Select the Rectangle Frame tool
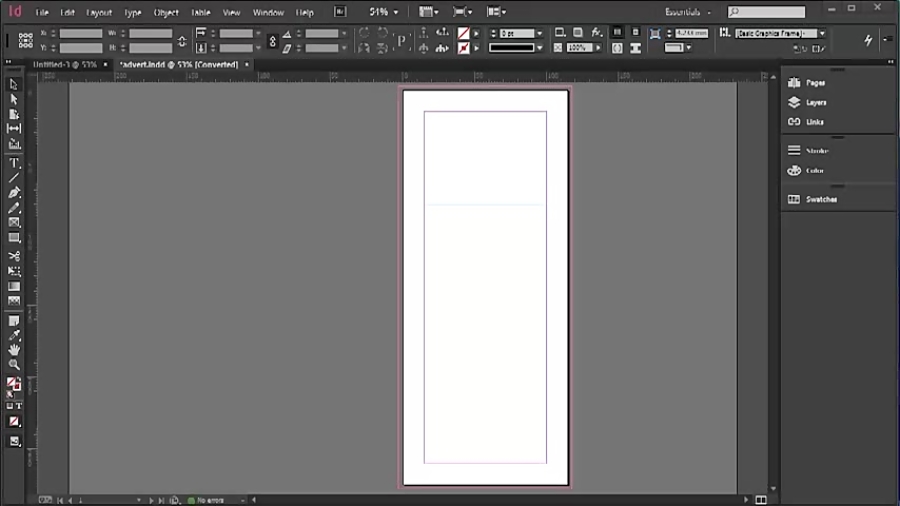The width and height of the screenshot is (900, 506). tap(14, 223)
